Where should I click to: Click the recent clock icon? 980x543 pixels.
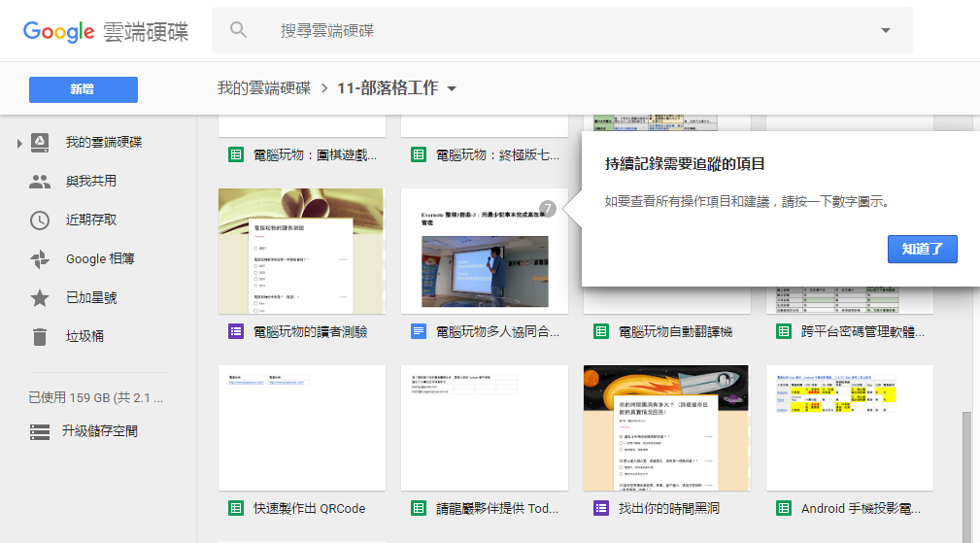[40, 220]
